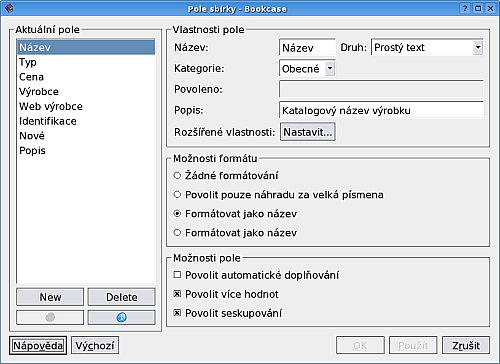
Task: Click the greyed-out Použít button
Action: click(413, 345)
